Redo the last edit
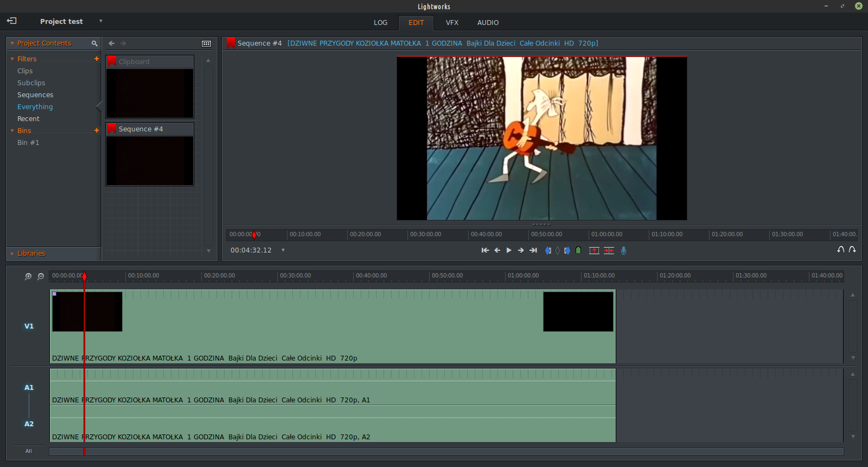Viewport: 868px width, 467px height. [x=852, y=249]
